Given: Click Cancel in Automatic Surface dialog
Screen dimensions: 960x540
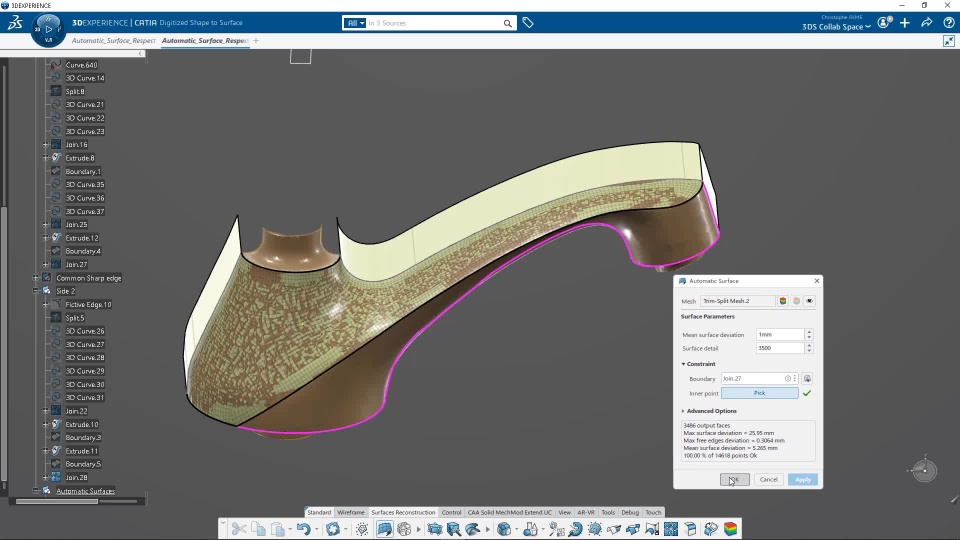Looking at the screenshot, I should coord(768,480).
